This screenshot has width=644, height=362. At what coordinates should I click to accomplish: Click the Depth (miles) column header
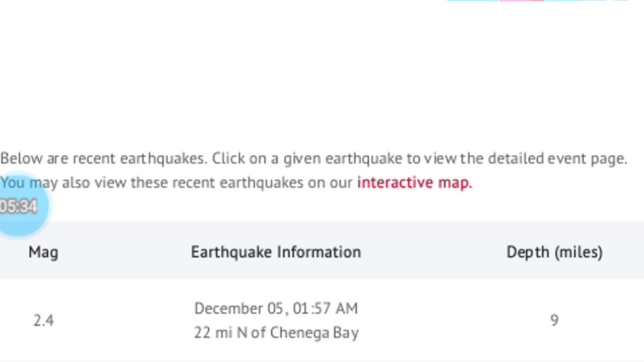(x=554, y=252)
